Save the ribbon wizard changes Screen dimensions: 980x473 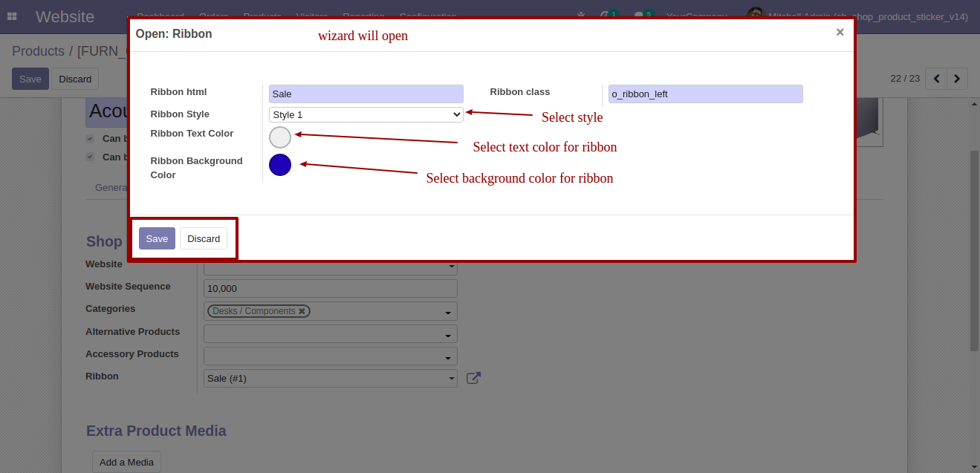[157, 238]
